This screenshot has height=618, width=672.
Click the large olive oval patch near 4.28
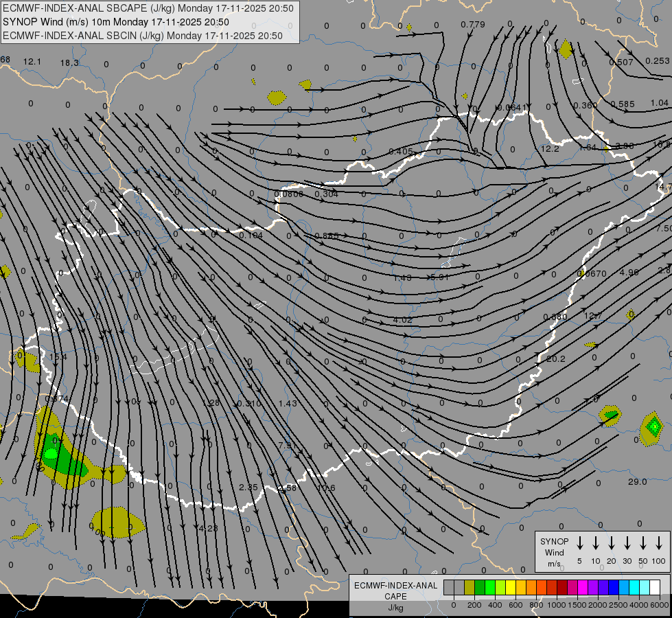[x=118, y=523]
